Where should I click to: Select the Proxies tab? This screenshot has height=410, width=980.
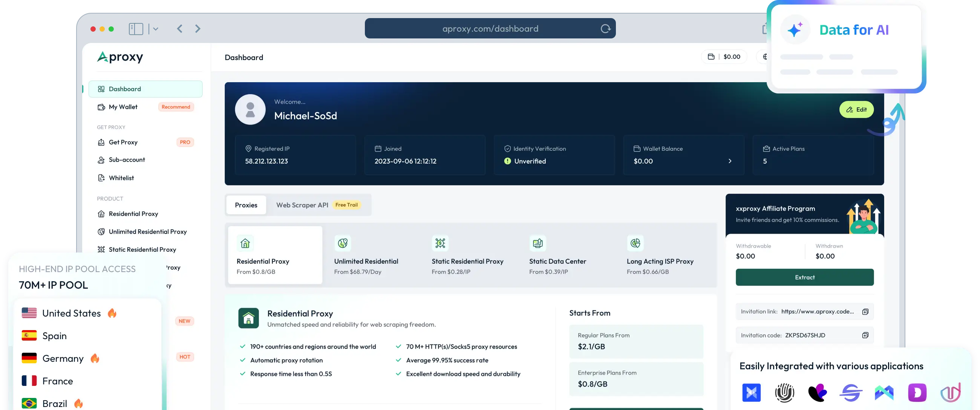(x=246, y=205)
